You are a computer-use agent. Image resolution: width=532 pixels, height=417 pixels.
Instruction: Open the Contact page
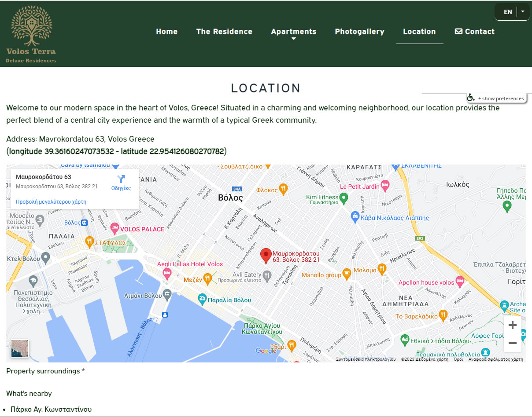click(475, 32)
